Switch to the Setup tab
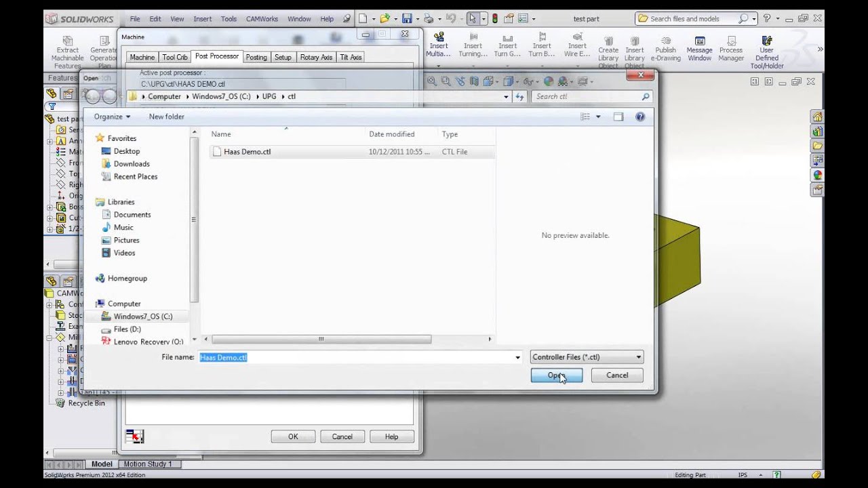Viewport: 868px width, 488px height. coord(283,58)
